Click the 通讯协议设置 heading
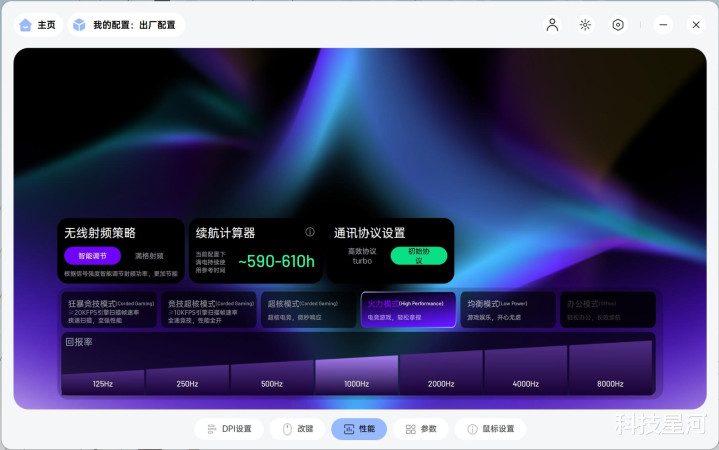Screen dimensions: 719x450 (x=370, y=233)
